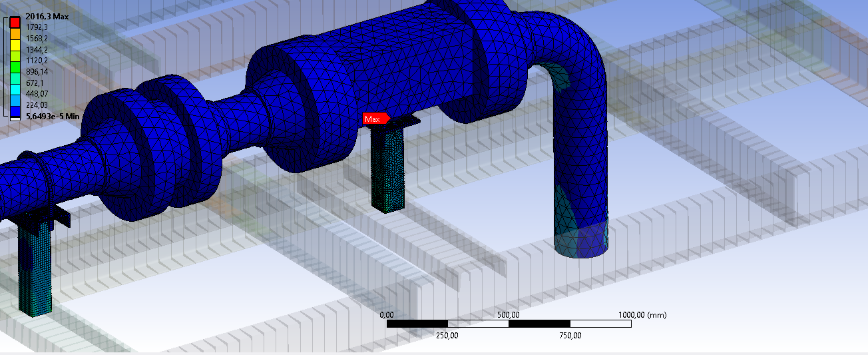This screenshot has width=868, height=355.
Task: Select the dark blue legend color band
Action: (x=15, y=110)
